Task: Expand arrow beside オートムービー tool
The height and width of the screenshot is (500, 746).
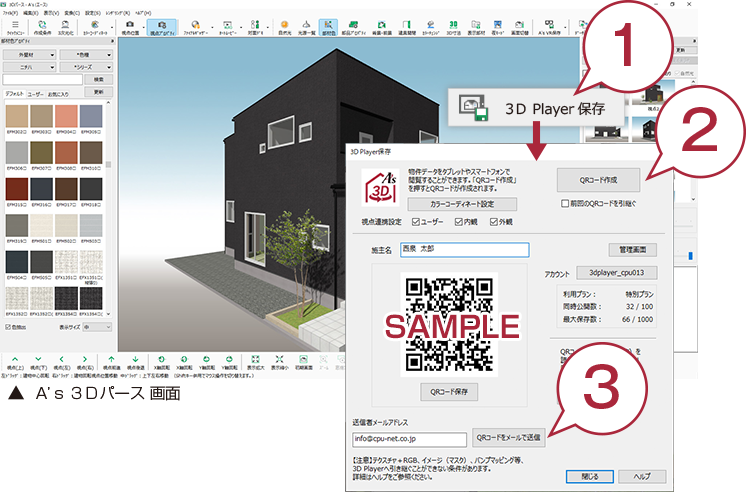Action: pyautogui.click(x=241, y=27)
